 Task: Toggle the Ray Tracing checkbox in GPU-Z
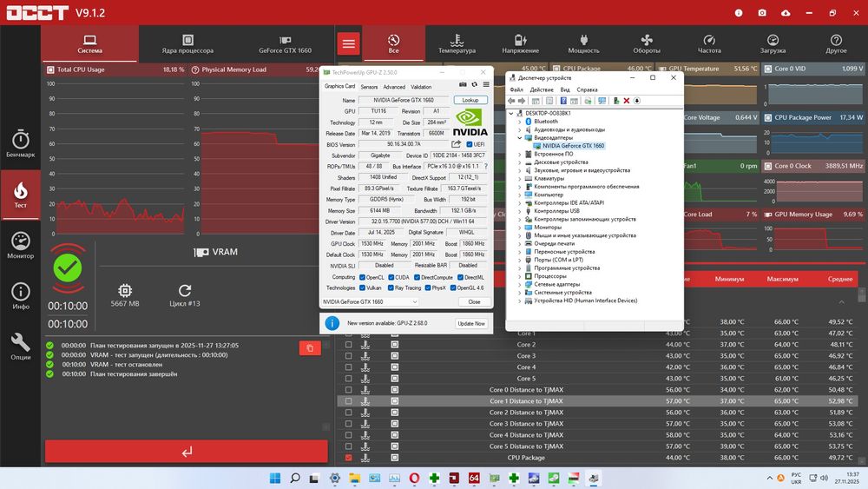pos(390,287)
